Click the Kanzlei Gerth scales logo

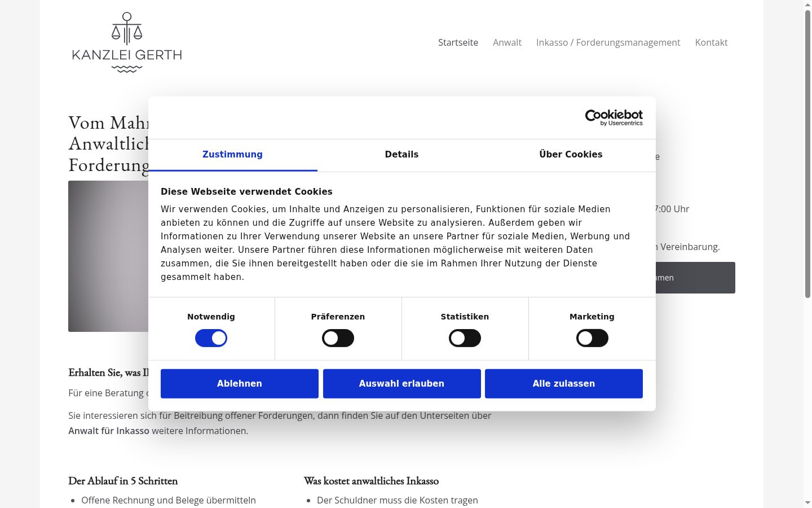click(x=127, y=42)
